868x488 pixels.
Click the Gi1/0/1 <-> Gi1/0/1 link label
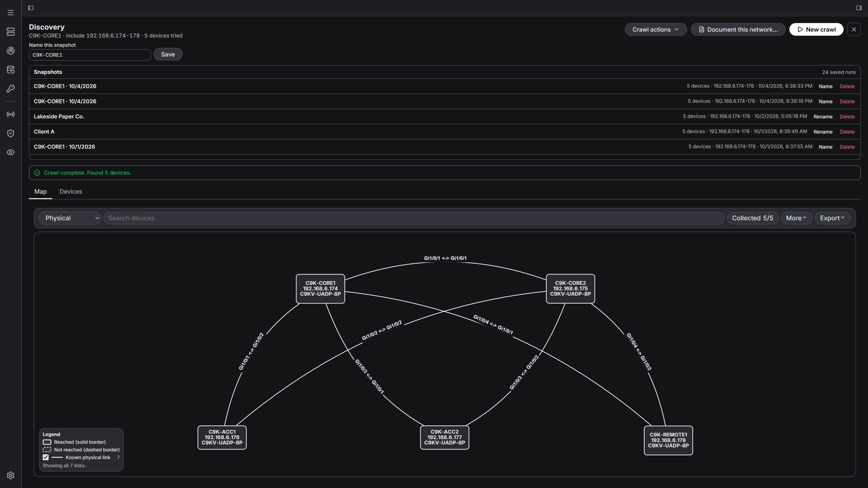coord(445,258)
